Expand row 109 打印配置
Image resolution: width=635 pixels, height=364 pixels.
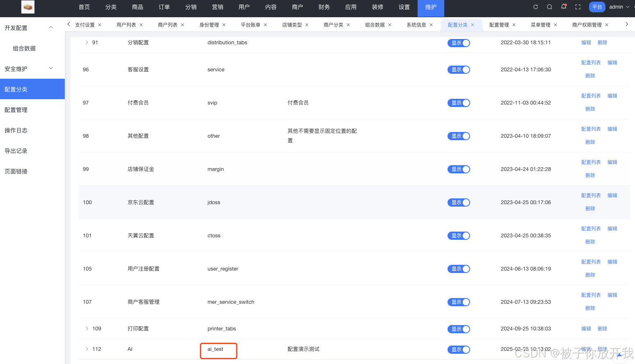click(x=87, y=329)
